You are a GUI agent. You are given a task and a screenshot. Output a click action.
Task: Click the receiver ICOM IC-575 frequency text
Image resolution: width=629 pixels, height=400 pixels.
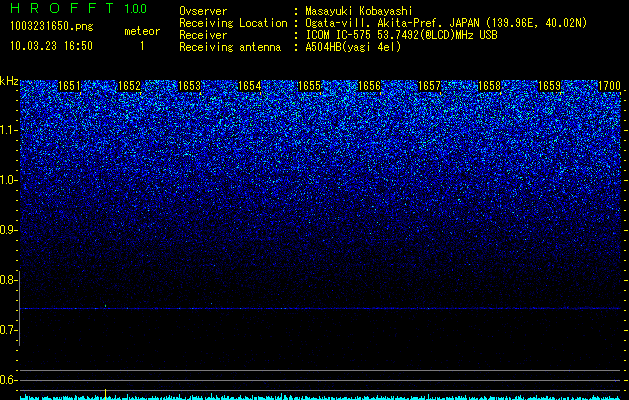tap(401, 35)
